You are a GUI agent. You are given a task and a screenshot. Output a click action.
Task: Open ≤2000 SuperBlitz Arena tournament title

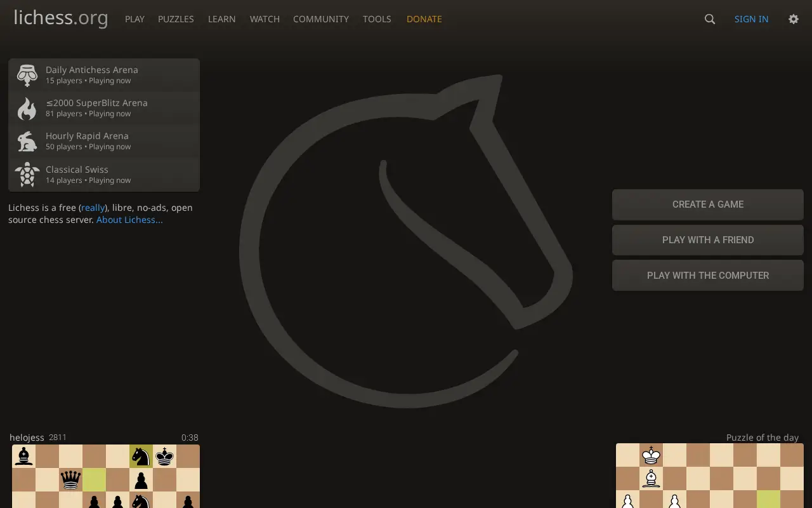96,103
